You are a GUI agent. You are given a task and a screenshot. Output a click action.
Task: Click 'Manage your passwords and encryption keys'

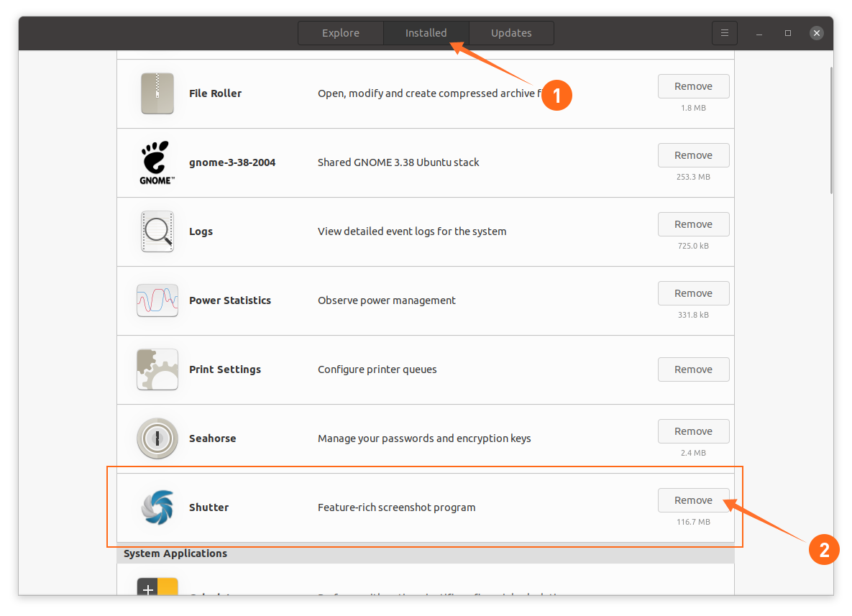coord(424,438)
